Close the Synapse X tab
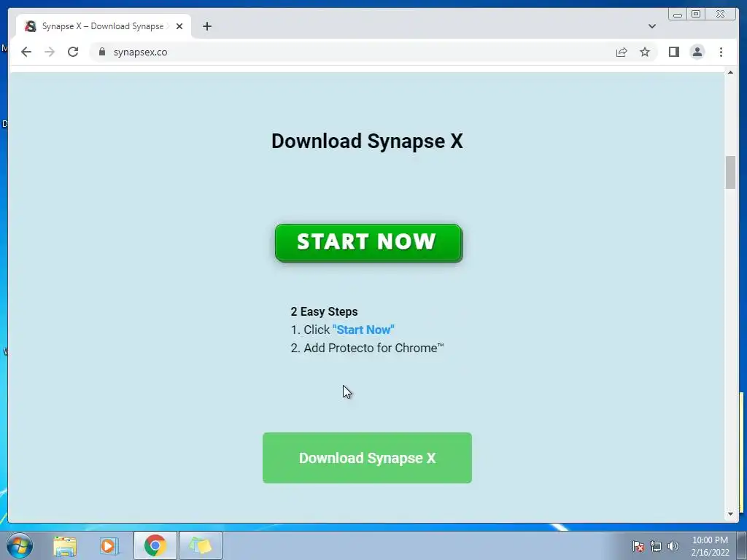The height and width of the screenshot is (560, 747). (x=179, y=26)
